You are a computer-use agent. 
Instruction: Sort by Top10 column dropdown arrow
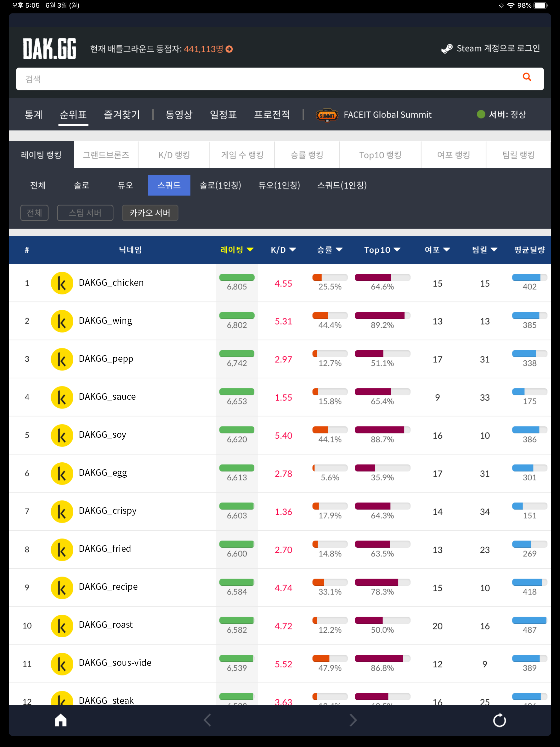click(397, 250)
